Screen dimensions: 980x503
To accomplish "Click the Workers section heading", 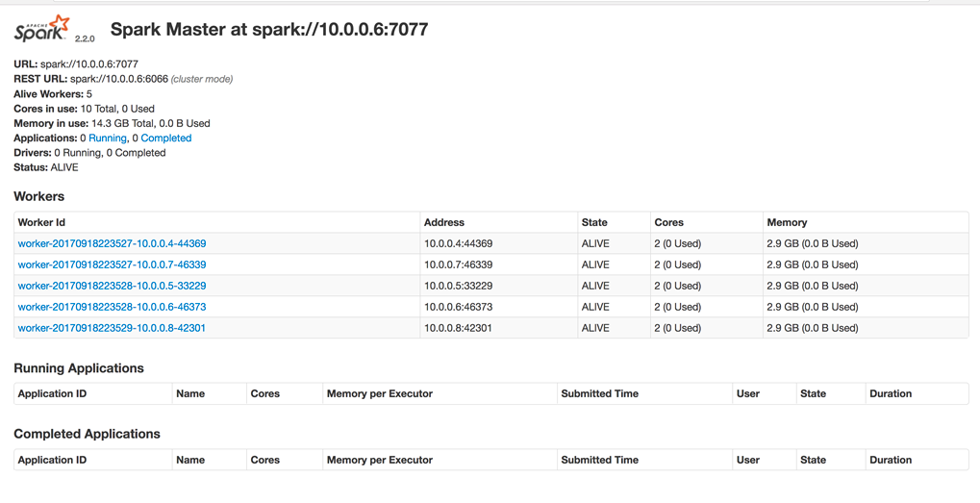I will pos(38,197).
